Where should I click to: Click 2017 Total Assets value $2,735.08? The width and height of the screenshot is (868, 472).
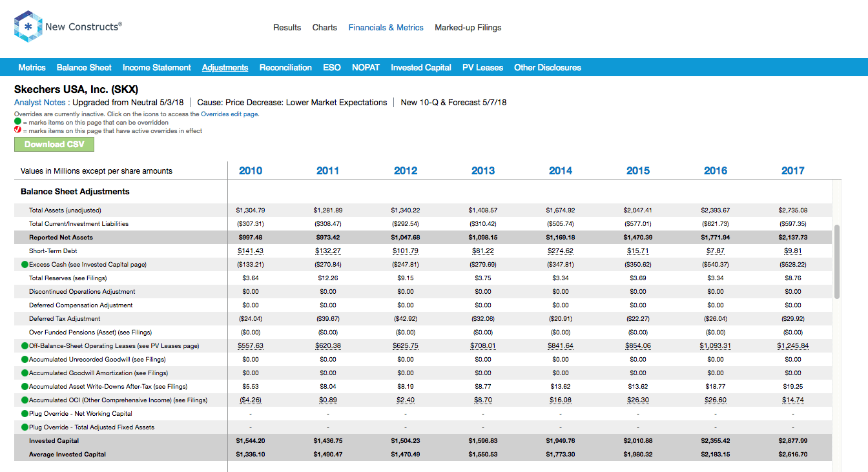tap(793, 210)
